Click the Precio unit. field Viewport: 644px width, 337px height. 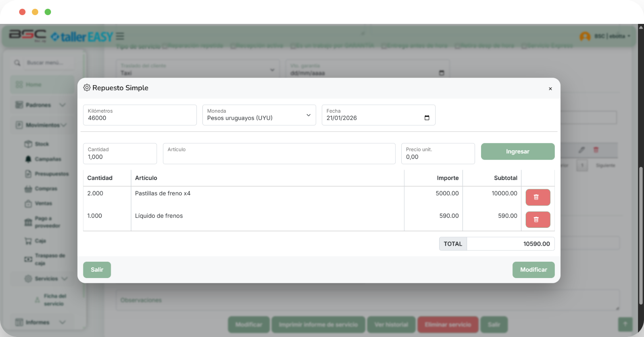438,153
